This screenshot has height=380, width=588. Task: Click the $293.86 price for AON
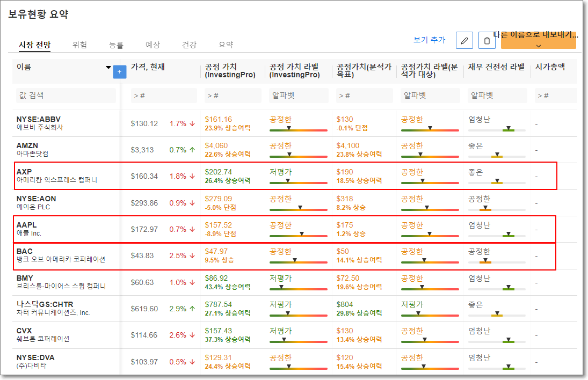click(144, 203)
